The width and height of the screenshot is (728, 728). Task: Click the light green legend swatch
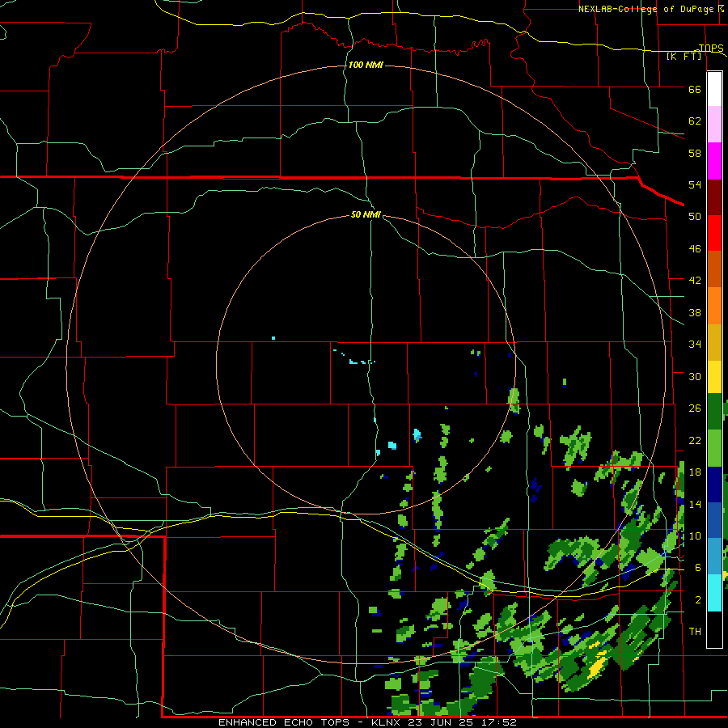pyautogui.click(x=714, y=448)
